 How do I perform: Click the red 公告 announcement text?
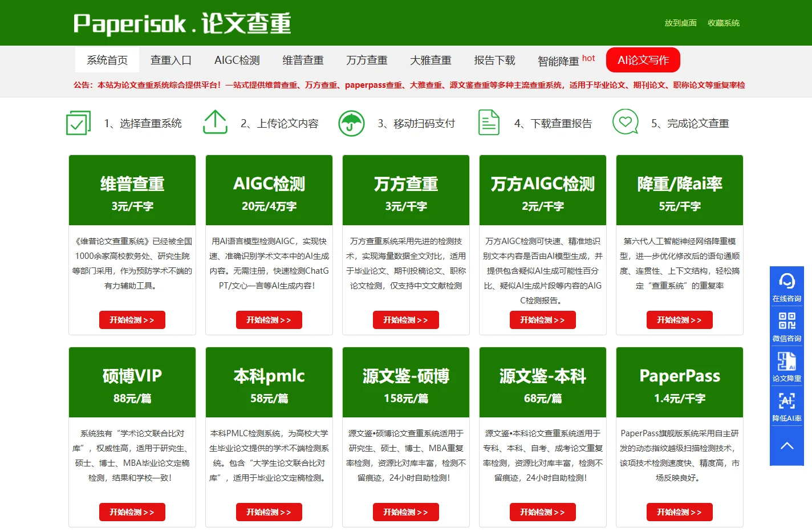click(x=409, y=85)
